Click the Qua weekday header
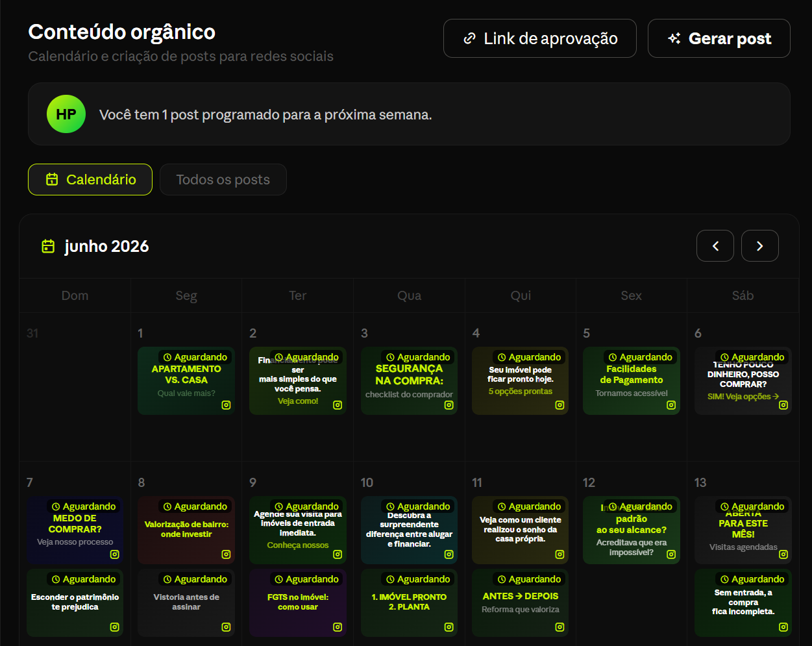Image resolution: width=812 pixels, height=646 pixels. click(x=409, y=295)
